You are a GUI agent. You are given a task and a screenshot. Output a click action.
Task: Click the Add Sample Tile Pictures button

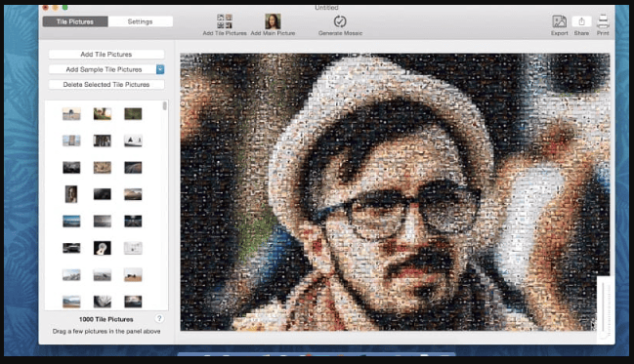[103, 69]
